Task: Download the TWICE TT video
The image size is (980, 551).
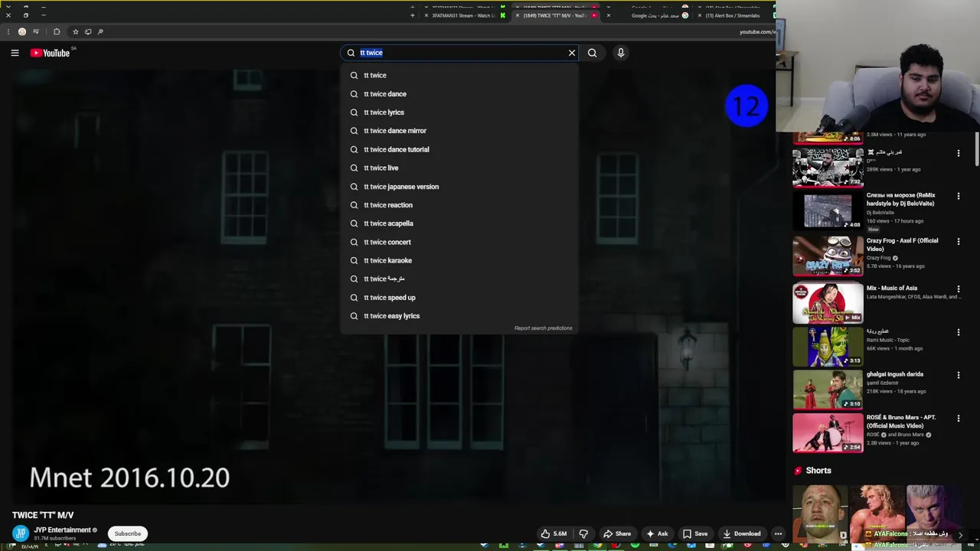Action: [x=741, y=533]
